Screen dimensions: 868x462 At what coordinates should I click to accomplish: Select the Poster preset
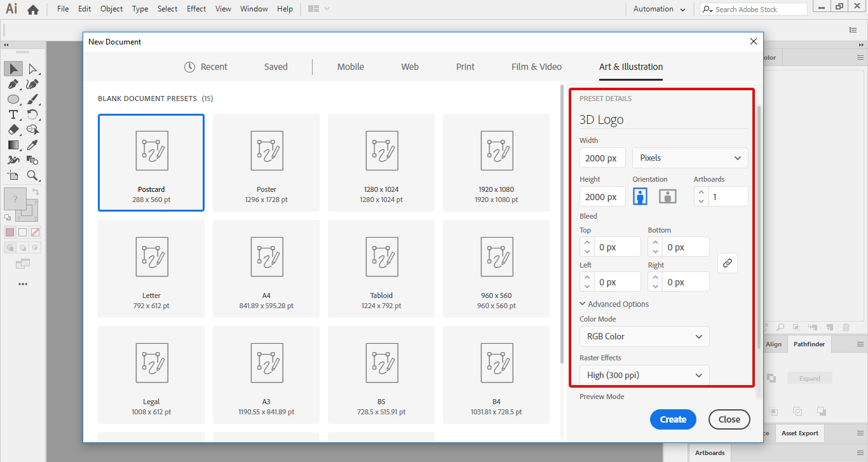tap(266, 163)
